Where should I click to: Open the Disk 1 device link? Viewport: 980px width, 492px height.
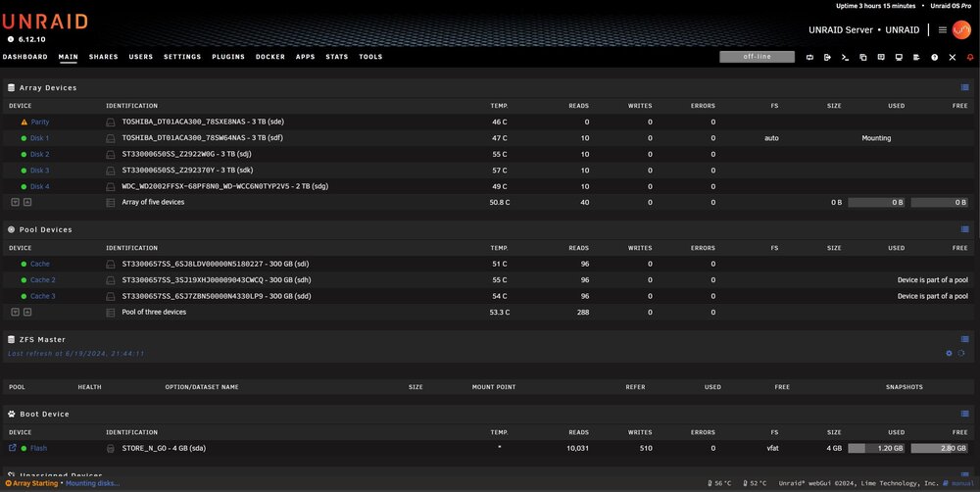click(x=39, y=138)
